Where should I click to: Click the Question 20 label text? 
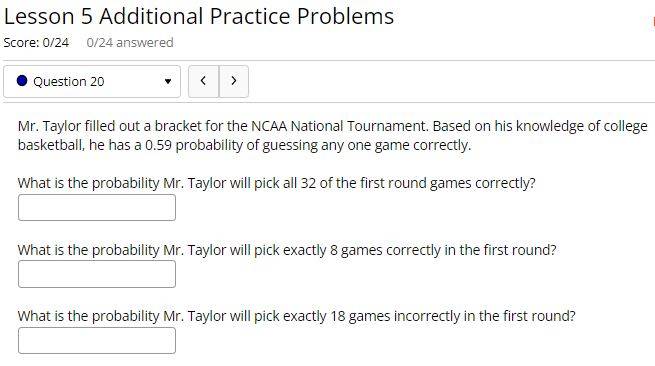[69, 81]
